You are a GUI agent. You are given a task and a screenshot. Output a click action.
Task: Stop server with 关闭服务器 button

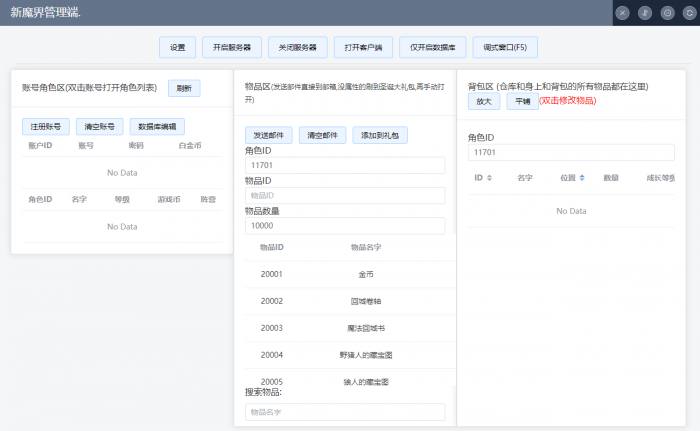297,47
